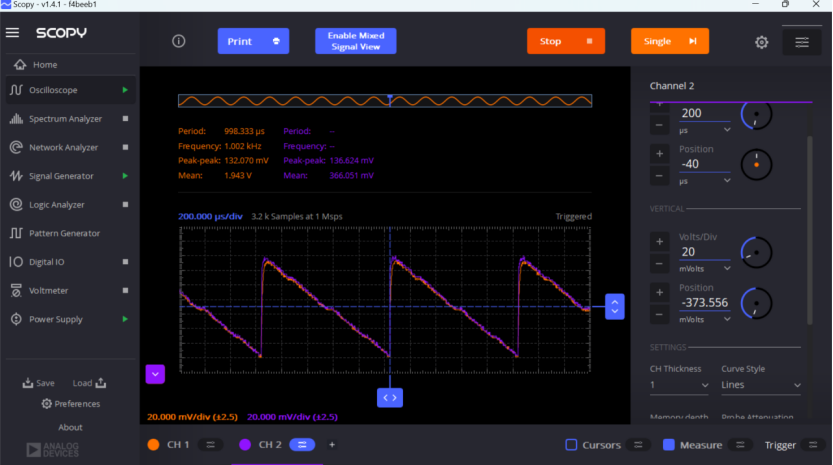Decrease time base with minus button
Screen dimensions: 833x465
(659, 125)
